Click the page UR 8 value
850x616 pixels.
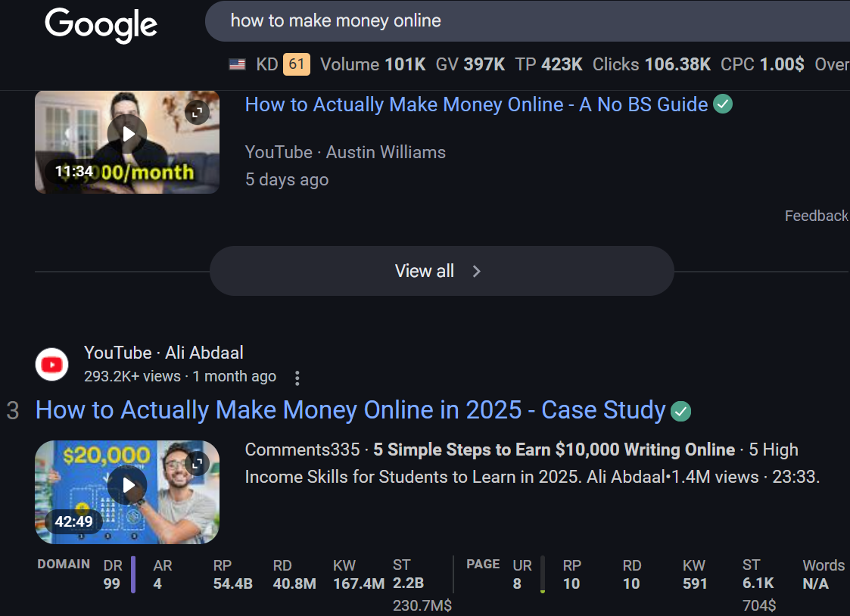point(517,583)
